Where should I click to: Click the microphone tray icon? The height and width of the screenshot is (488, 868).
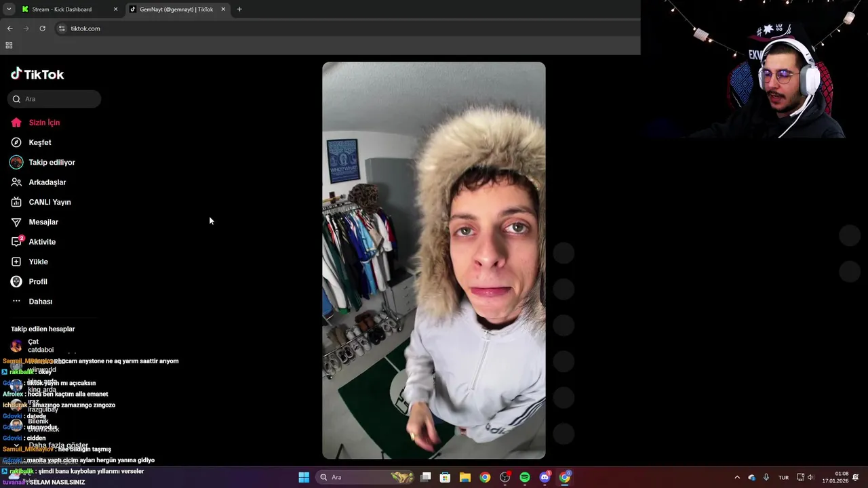click(766, 477)
